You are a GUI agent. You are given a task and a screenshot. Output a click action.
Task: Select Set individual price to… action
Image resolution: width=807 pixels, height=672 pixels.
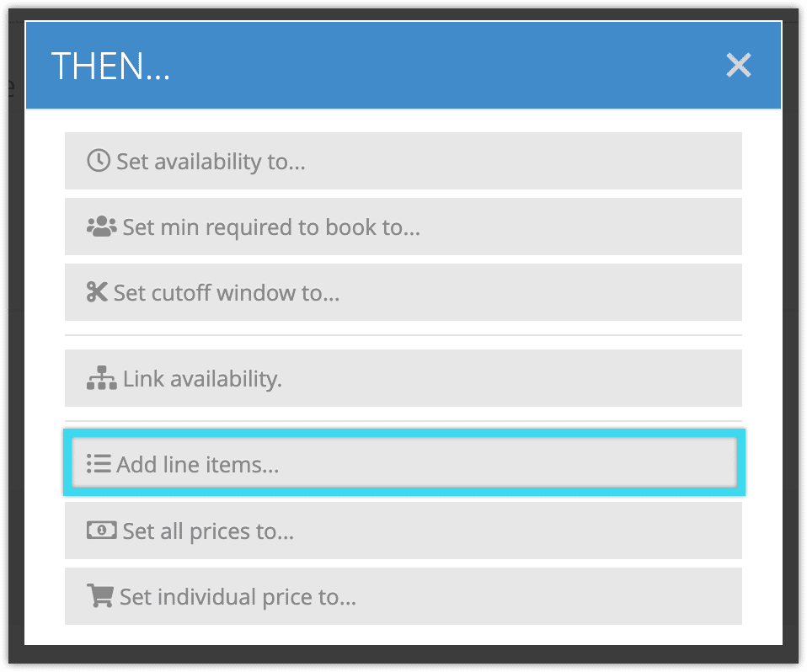click(403, 596)
